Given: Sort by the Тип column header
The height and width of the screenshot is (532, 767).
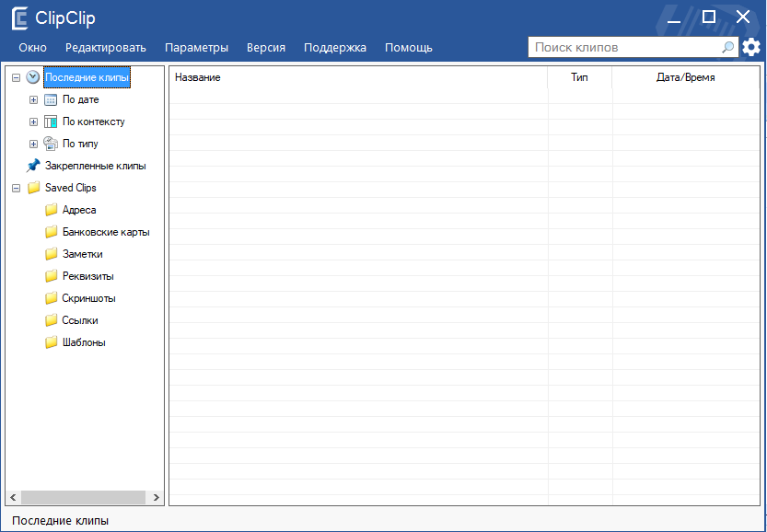Looking at the screenshot, I should [x=580, y=77].
